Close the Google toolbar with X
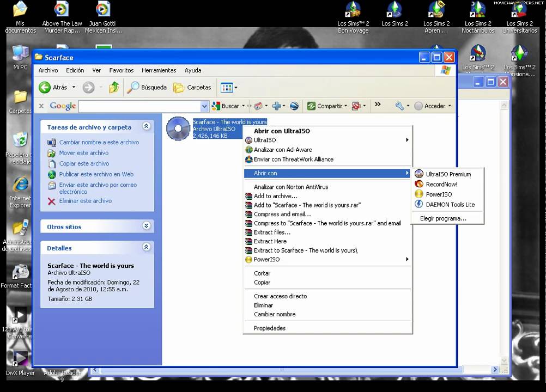 pos(41,106)
